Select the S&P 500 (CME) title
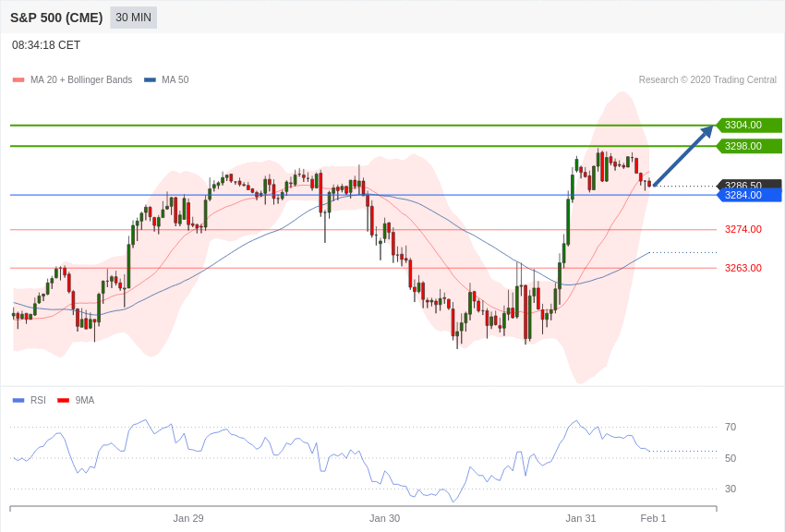The height and width of the screenshot is (532, 785). point(56,18)
